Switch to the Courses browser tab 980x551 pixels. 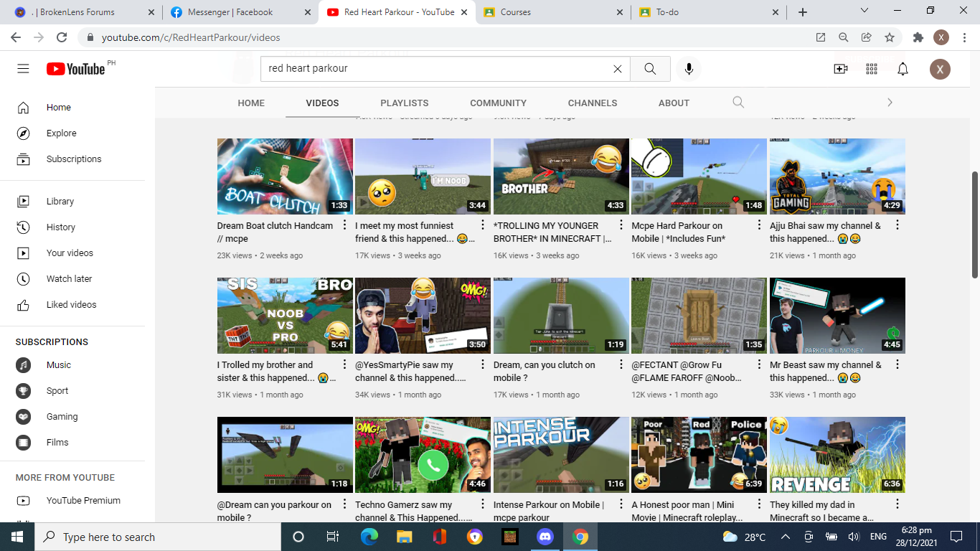[x=552, y=12]
